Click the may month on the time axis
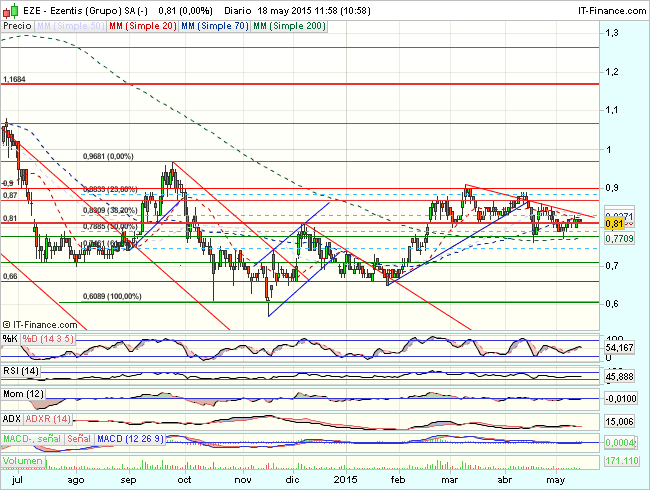 tap(555, 480)
